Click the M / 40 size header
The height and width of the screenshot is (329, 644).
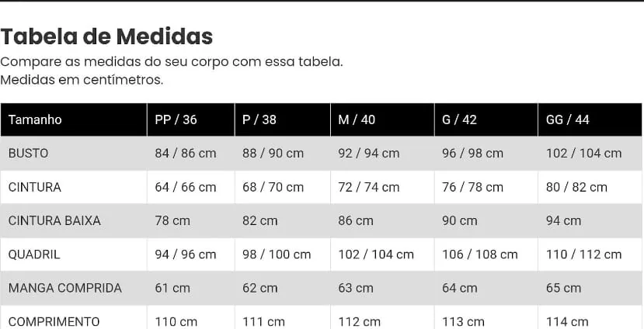[x=357, y=119]
